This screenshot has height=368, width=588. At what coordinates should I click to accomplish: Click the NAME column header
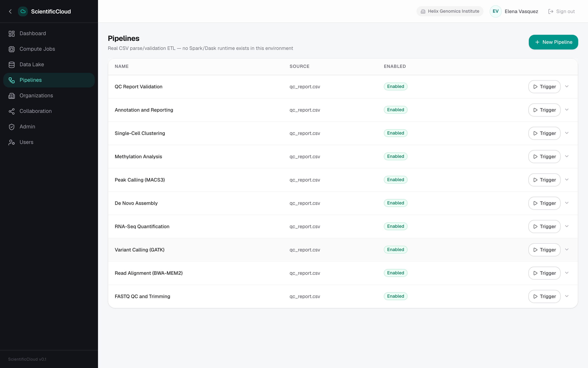click(121, 66)
